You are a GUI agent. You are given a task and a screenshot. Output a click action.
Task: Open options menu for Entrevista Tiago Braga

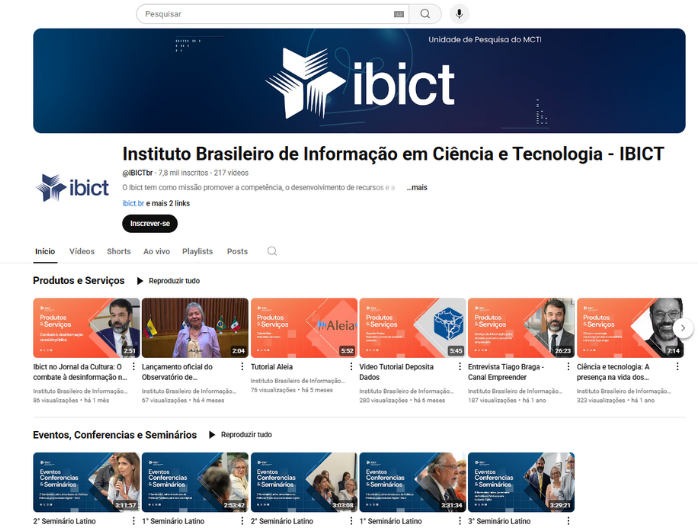[x=568, y=366]
